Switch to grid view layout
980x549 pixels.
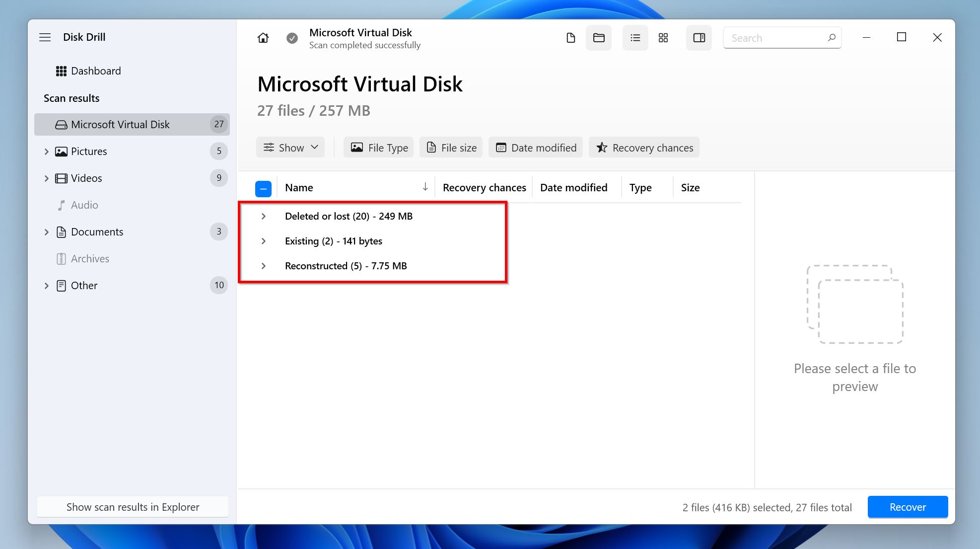coord(663,37)
